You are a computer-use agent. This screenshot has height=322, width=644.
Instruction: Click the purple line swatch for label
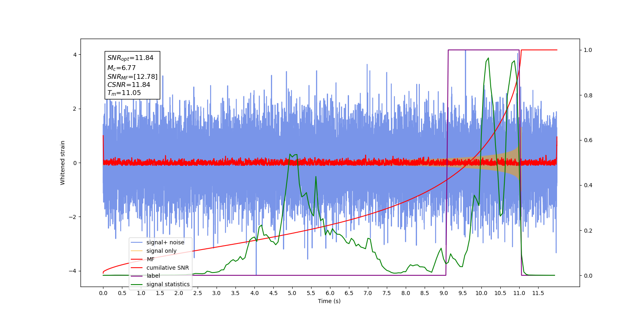137,276
